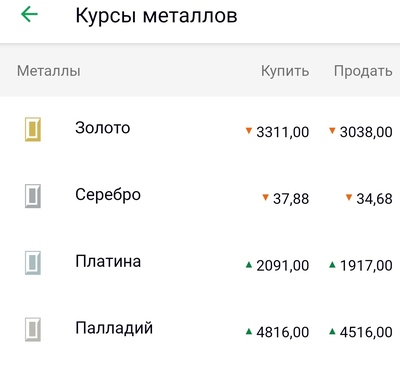Open the Платина row
The width and height of the screenshot is (400, 365).
click(x=200, y=263)
